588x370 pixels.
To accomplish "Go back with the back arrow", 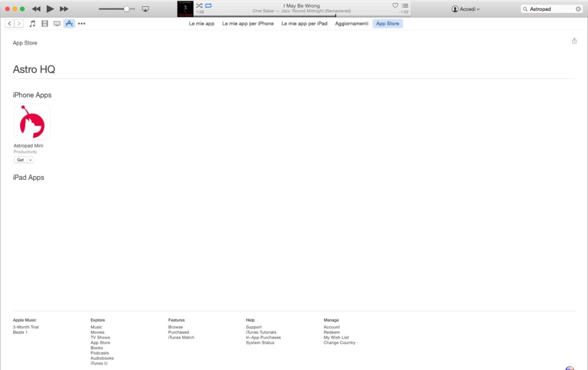I will click(9, 24).
